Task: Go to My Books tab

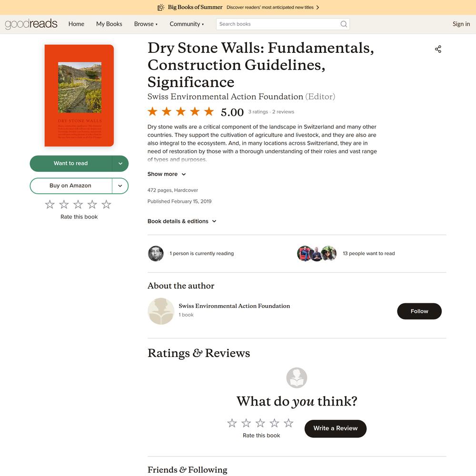Action: pyautogui.click(x=109, y=24)
